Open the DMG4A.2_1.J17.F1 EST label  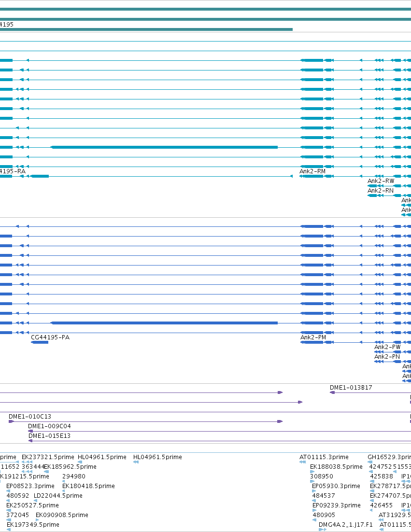pos(345,525)
